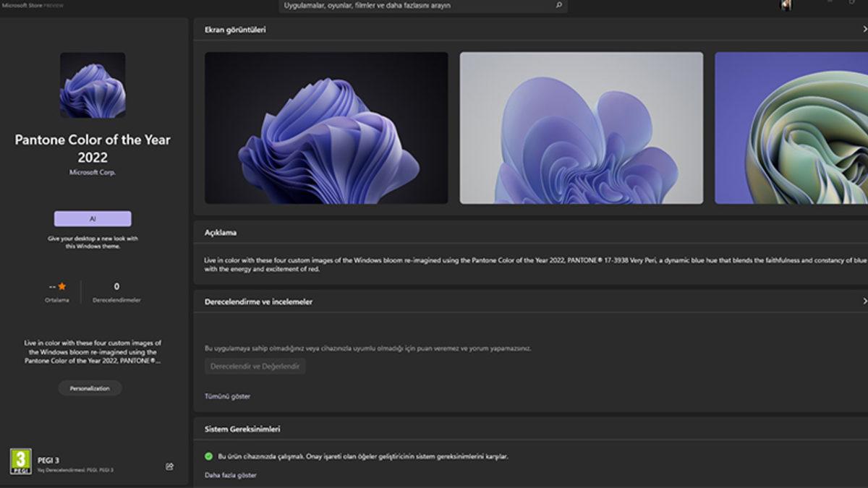Open the Tümünü göster link
Image resolution: width=868 pixels, height=488 pixels.
227,396
